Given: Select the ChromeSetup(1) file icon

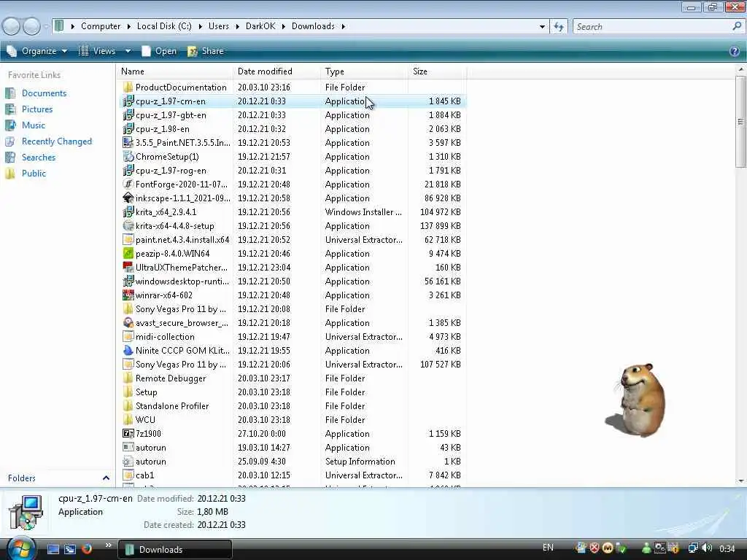Looking at the screenshot, I should [x=128, y=157].
